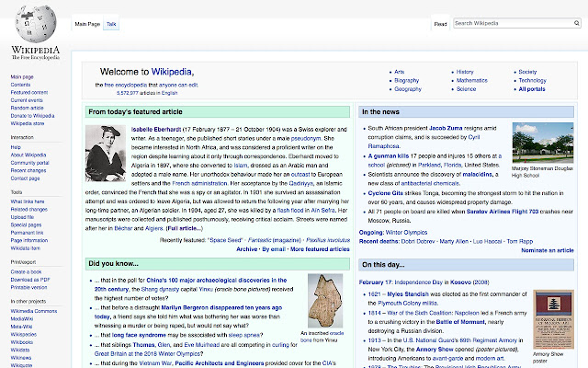This screenshot has width=588, height=368.
Task: Open the featured article Archive link
Action: pos(247,249)
